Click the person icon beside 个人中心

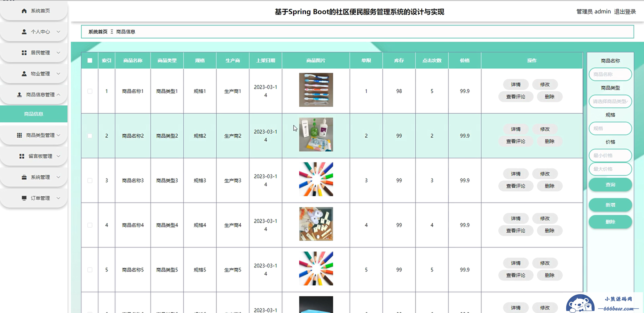[x=24, y=32]
